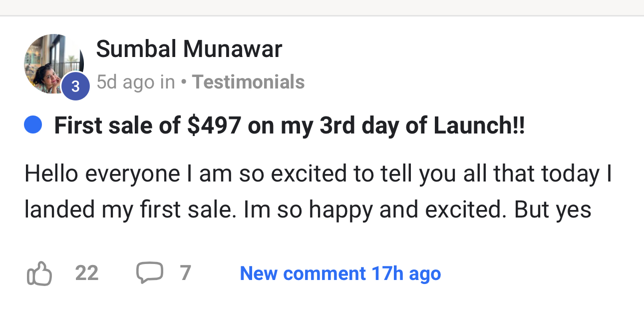Click the $497 amount in title

[214, 125]
